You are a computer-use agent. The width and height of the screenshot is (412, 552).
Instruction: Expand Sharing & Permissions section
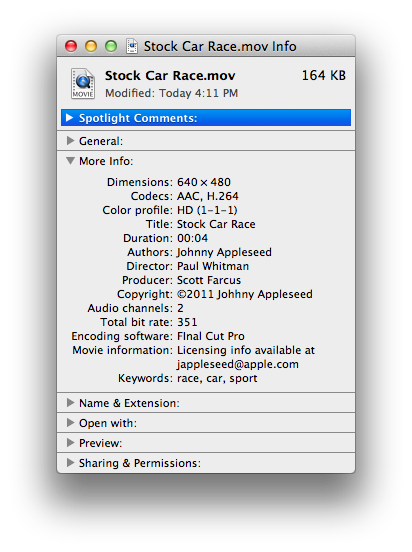70,463
